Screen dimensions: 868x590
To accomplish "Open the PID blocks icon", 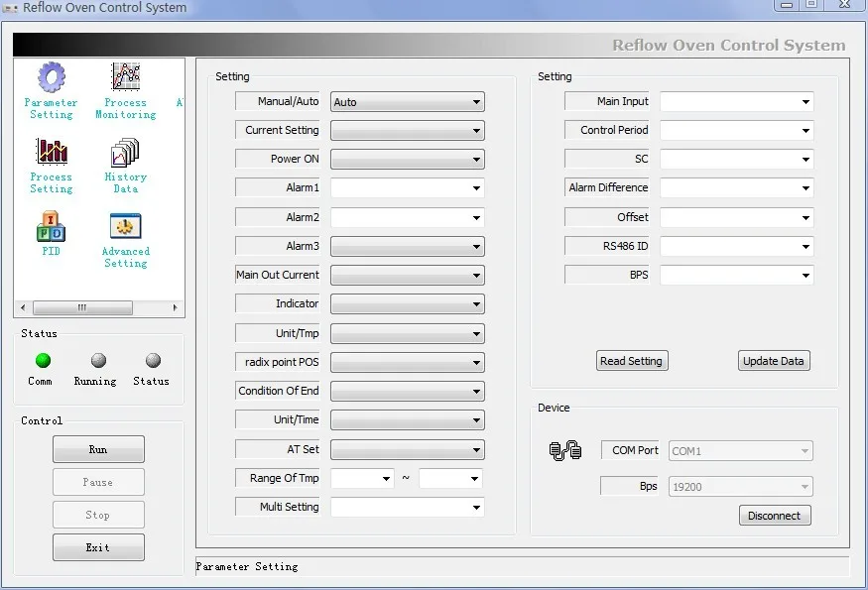I will pyautogui.click(x=51, y=227).
